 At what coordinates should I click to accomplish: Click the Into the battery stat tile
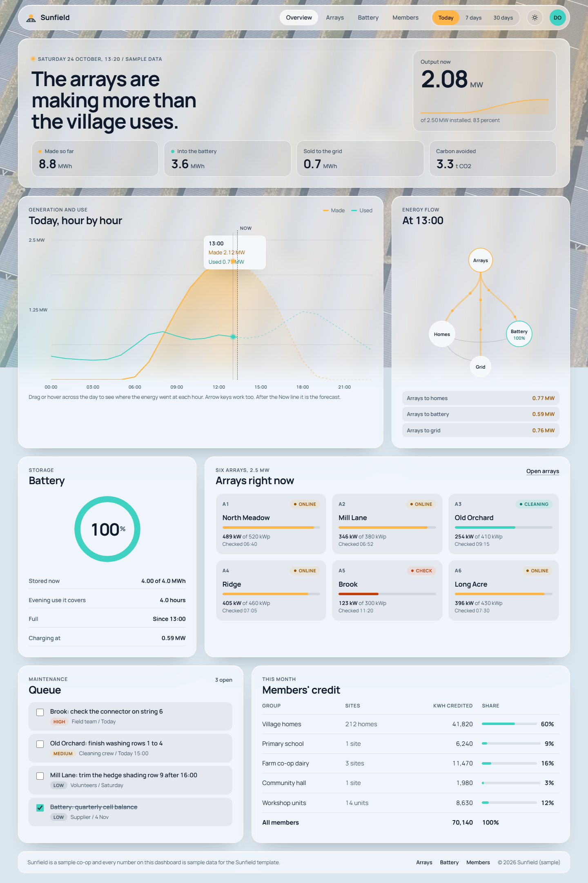click(227, 159)
